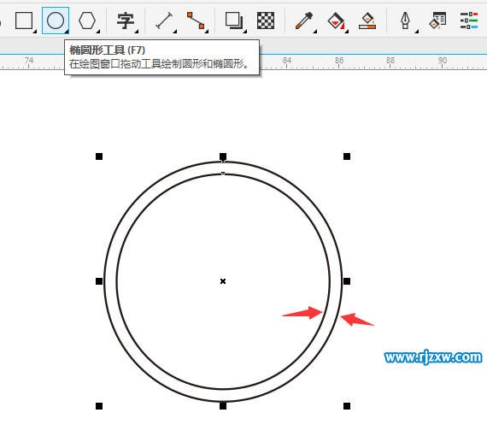The width and height of the screenshot is (487, 448).
Task: Select the Rectangle tool
Action: coord(24,21)
